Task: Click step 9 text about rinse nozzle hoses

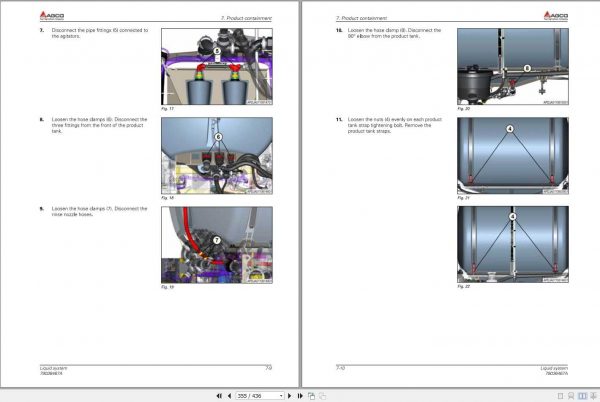Action: pos(99,212)
